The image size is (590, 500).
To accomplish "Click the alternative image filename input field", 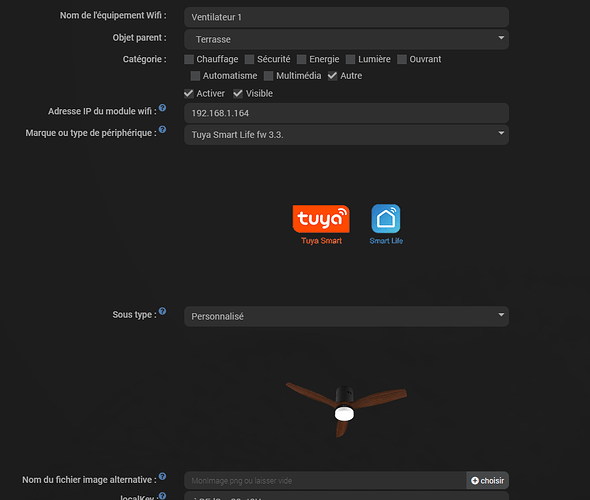I will (325, 480).
